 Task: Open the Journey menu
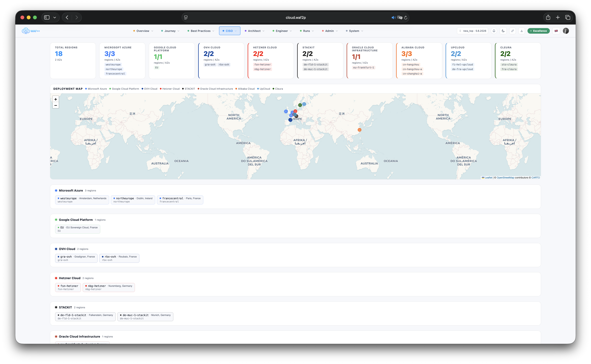coord(170,31)
